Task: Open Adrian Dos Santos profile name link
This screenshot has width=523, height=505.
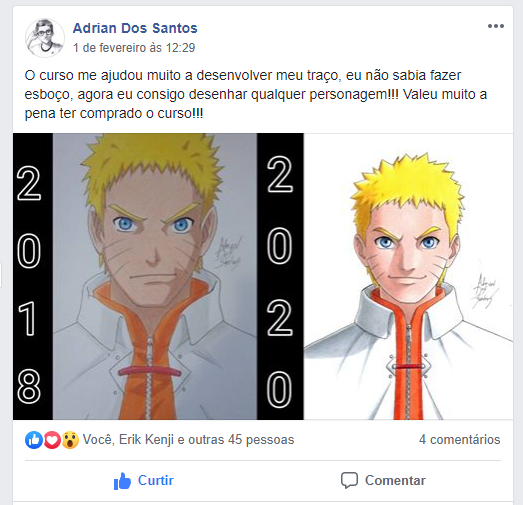Action: (x=135, y=28)
